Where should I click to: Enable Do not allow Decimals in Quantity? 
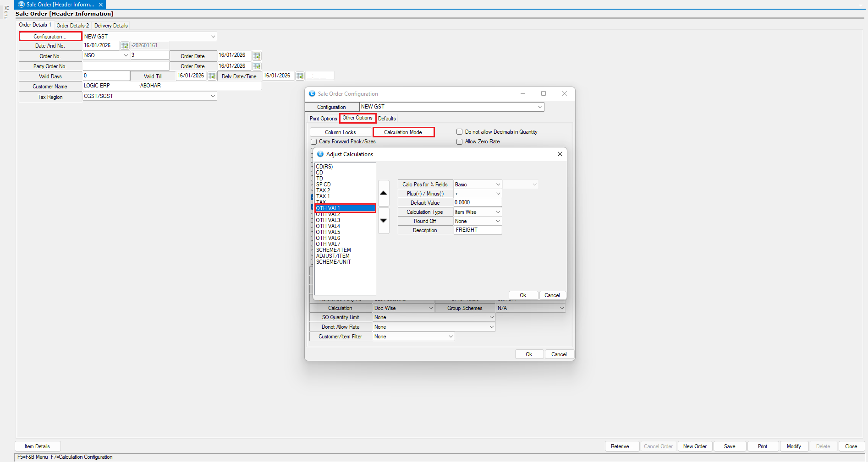pos(459,132)
